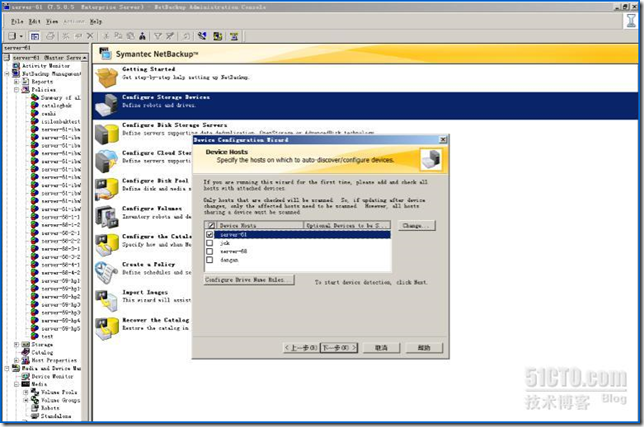644x427 pixels.
Task: Open Device Monitor in the tree
Action: coord(52,376)
